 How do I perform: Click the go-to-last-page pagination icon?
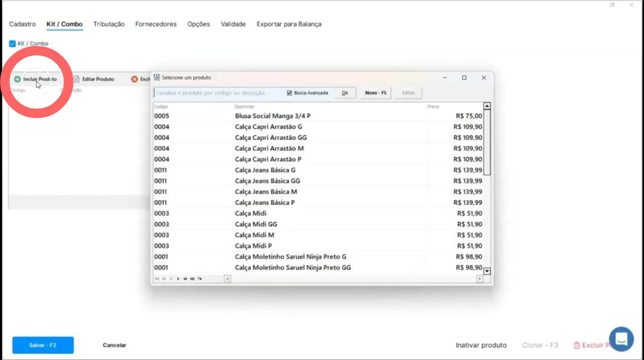coord(192,278)
